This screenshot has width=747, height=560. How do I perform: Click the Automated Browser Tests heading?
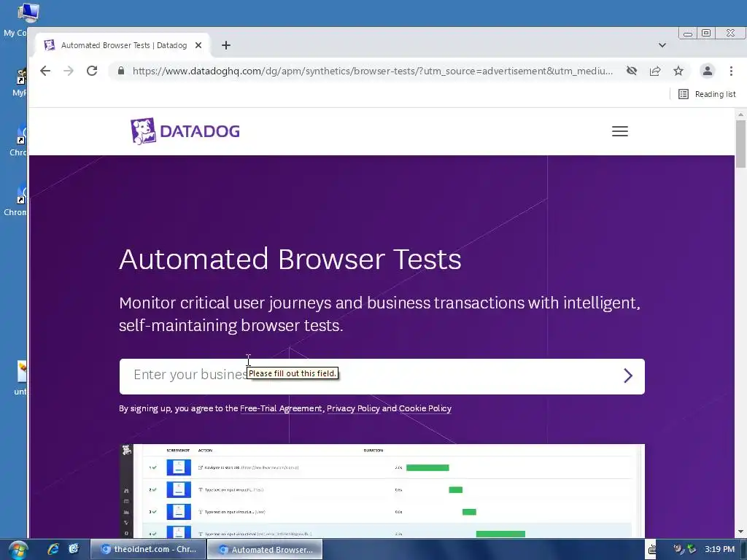(x=290, y=259)
